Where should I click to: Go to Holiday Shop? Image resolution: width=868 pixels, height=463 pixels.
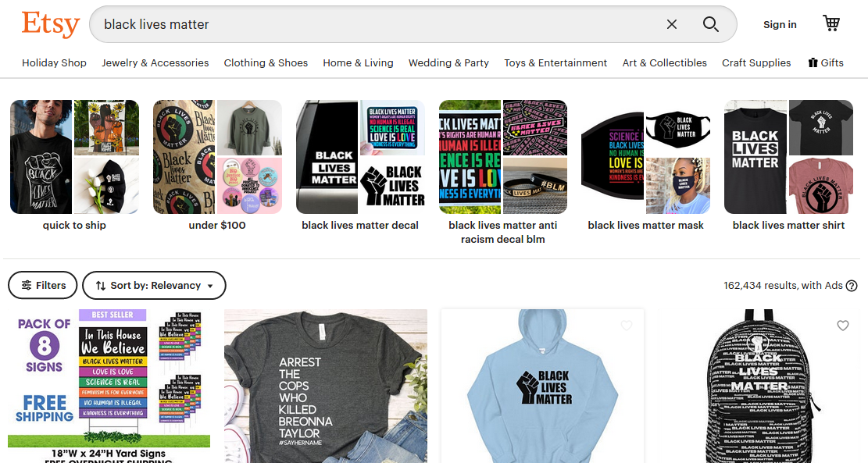(54, 62)
